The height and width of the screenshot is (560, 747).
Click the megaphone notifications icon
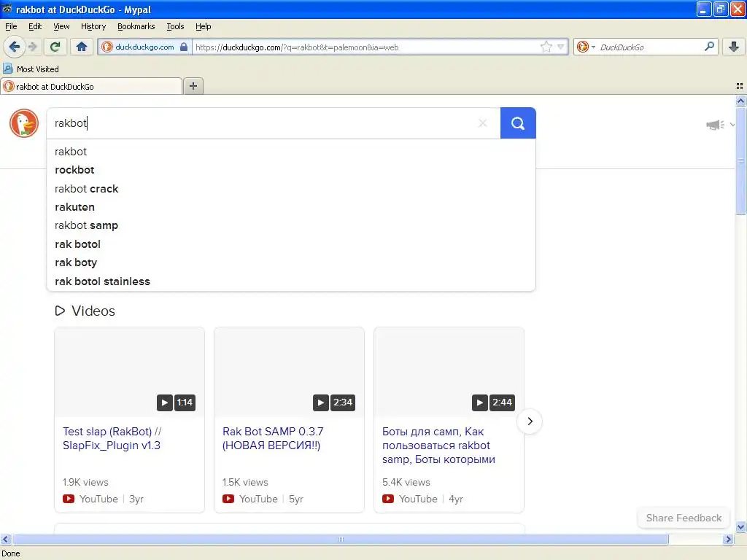[715, 125]
